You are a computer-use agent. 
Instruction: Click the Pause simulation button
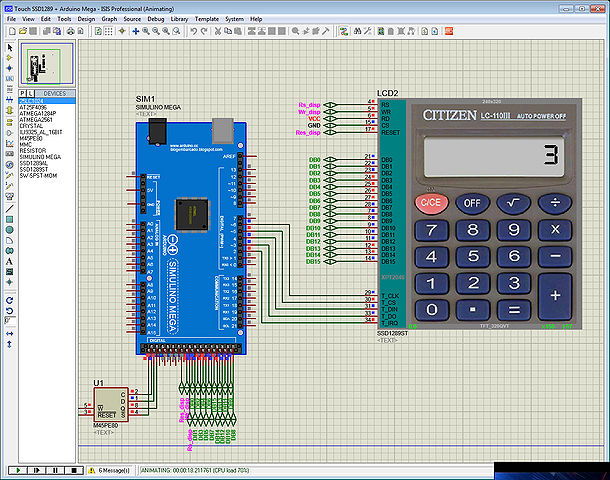[x=55, y=470]
